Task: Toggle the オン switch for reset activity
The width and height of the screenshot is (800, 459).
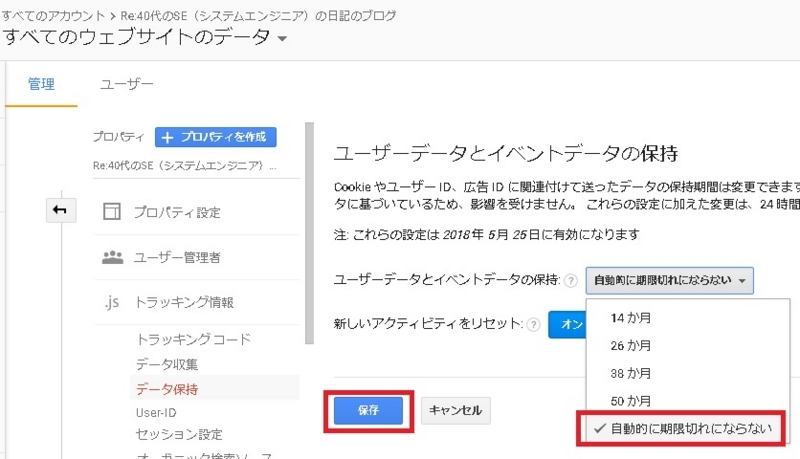Action: tap(567, 324)
